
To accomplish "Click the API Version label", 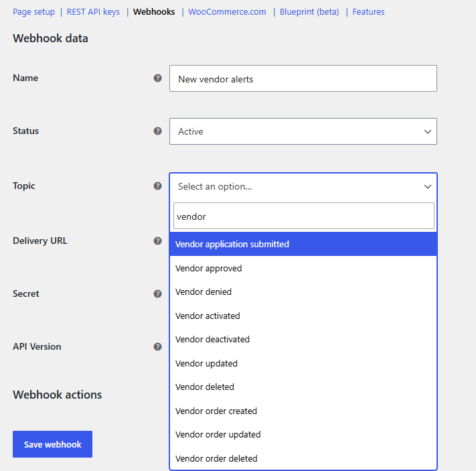I will (x=37, y=346).
